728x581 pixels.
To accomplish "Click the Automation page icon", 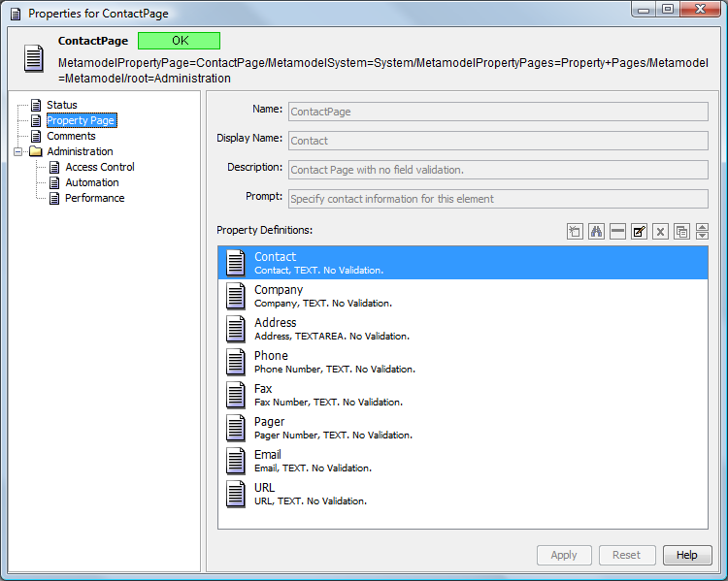I will point(54,182).
